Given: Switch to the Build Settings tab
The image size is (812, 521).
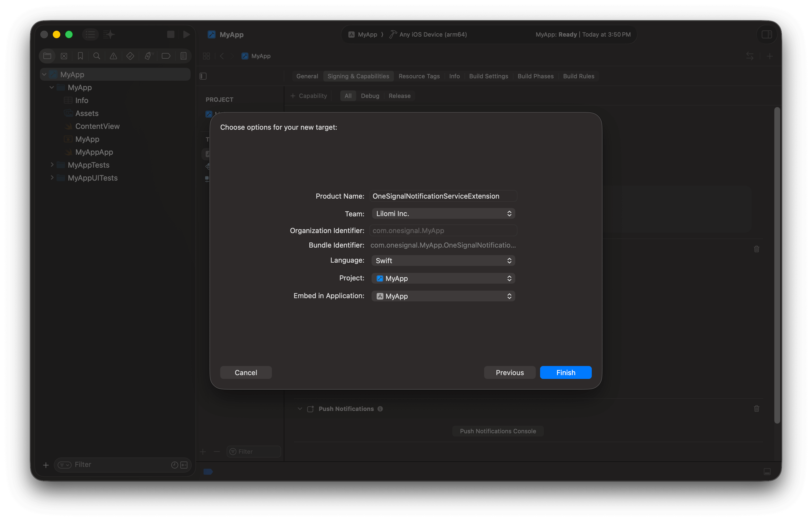Looking at the screenshot, I should 488,76.
